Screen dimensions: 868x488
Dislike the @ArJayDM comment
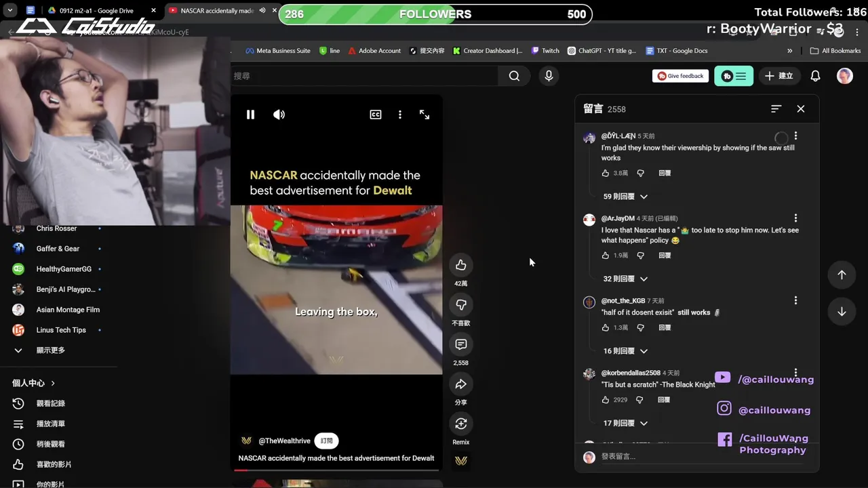pos(640,256)
